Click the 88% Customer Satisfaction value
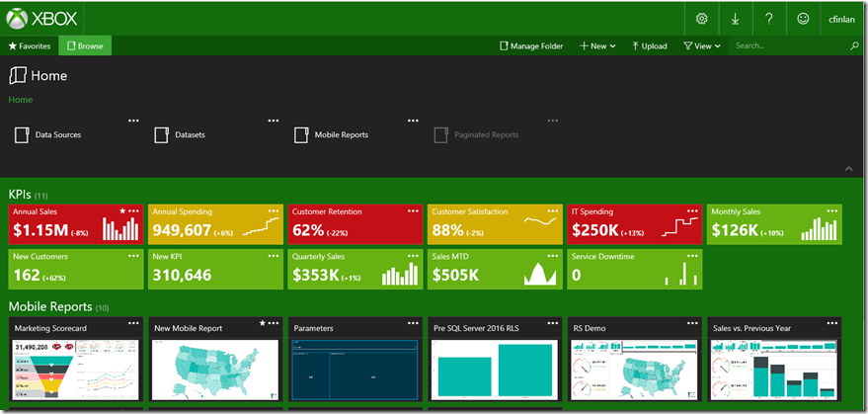 click(x=448, y=230)
